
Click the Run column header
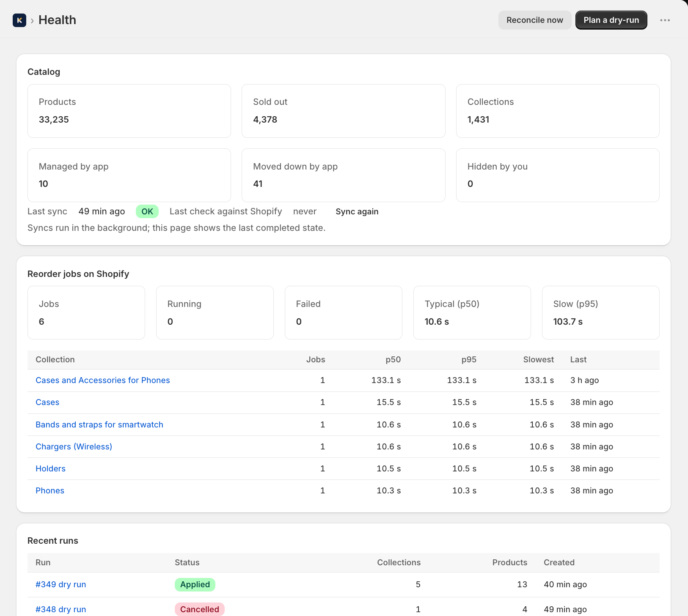(43, 563)
